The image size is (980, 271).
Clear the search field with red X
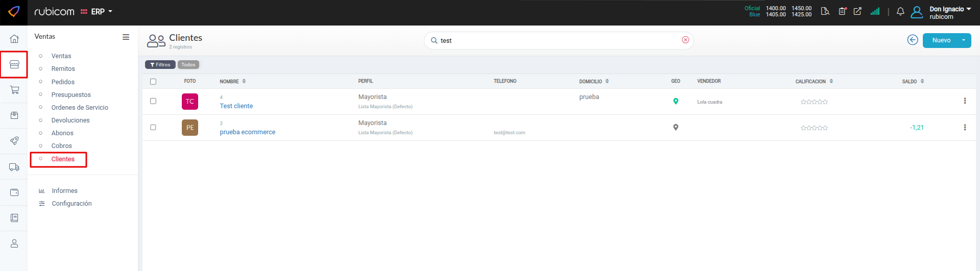point(685,40)
